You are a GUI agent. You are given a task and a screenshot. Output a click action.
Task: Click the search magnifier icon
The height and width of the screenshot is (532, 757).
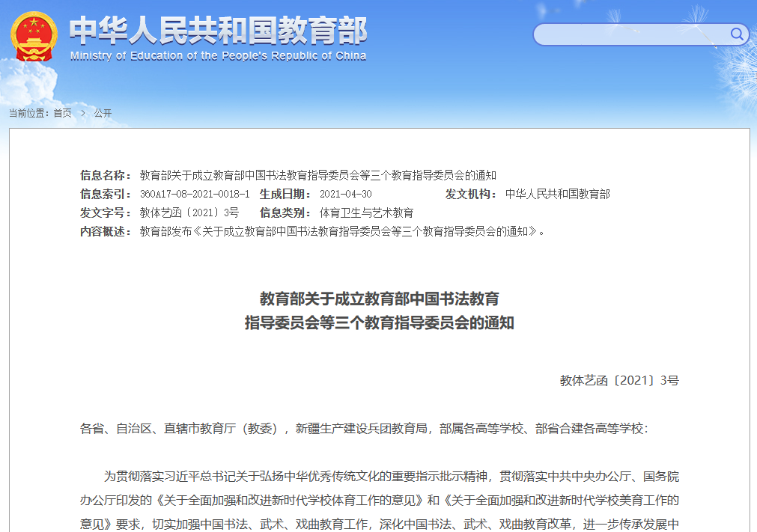pos(737,34)
